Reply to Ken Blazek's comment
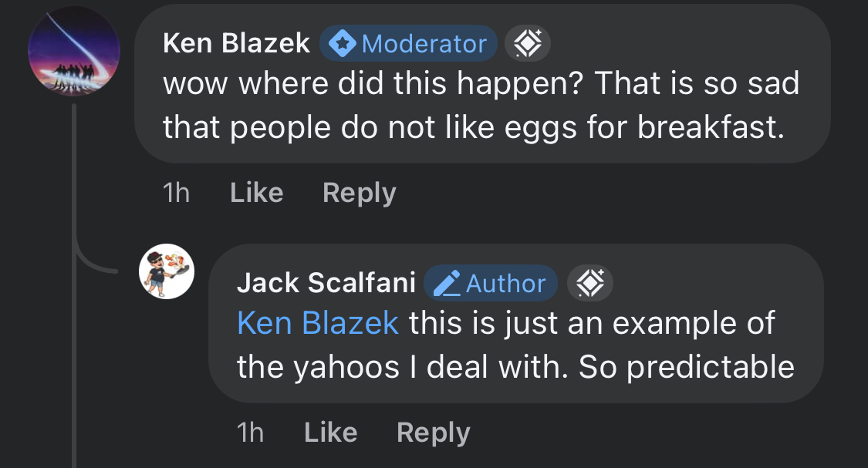 point(360,194)
